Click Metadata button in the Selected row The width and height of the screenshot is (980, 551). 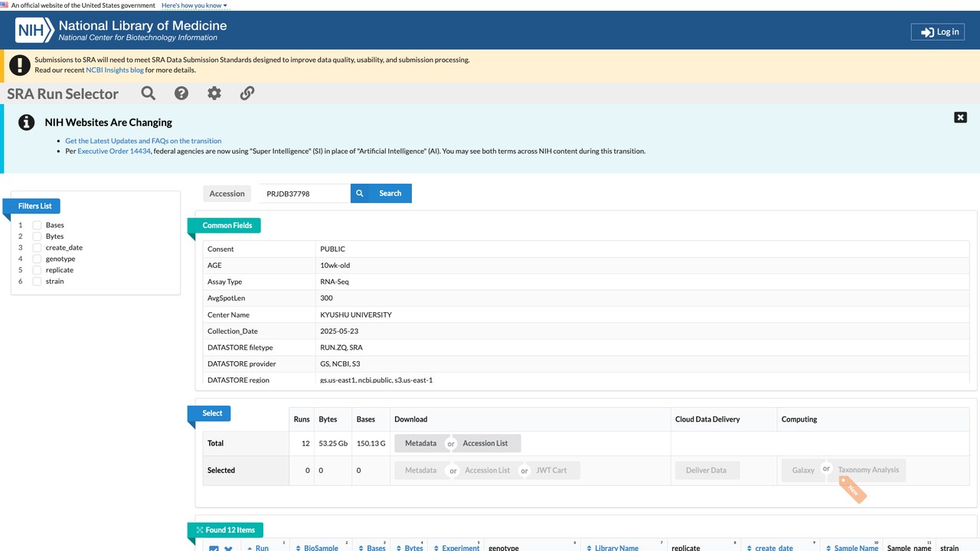click(421, 470)
